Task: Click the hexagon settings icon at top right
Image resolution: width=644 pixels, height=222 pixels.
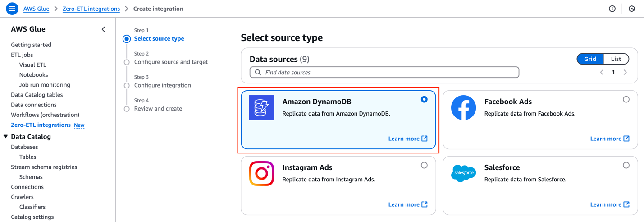Action: click(x=632, y=9)
